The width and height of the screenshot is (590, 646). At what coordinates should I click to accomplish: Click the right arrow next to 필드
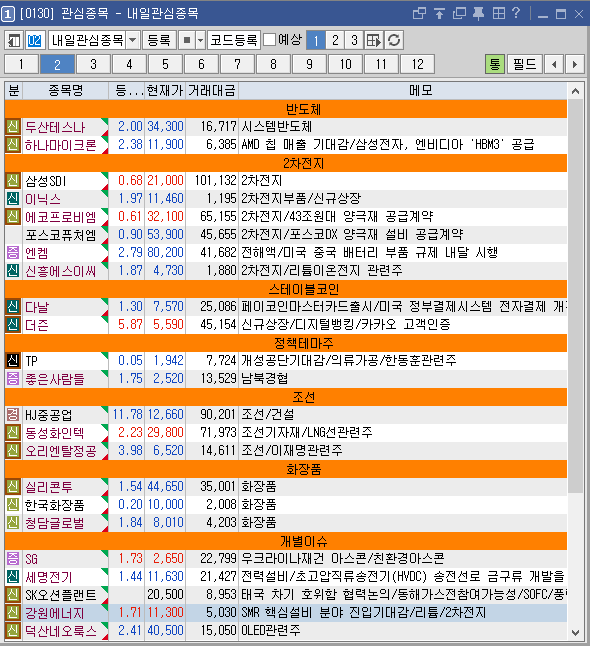pyautogui.click(x=575, y=64)
